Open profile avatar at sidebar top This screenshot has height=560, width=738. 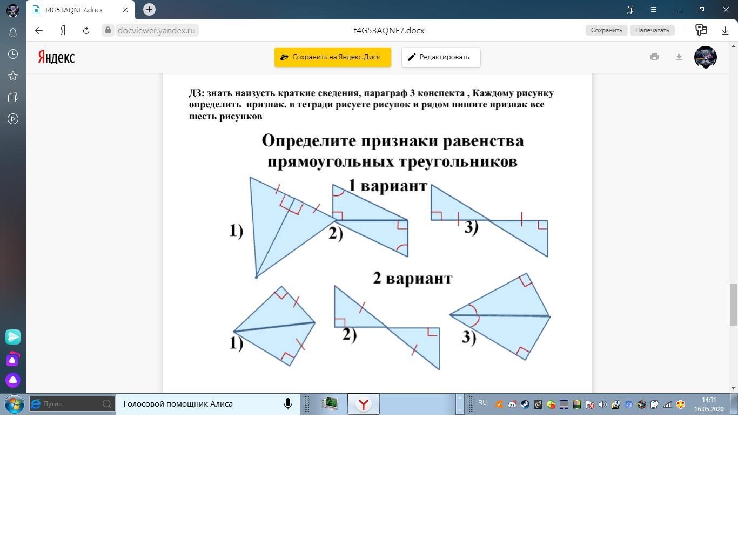pos(13,10)
